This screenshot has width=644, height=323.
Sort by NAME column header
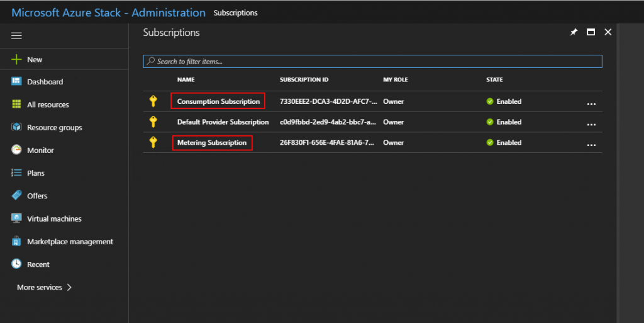186,80
